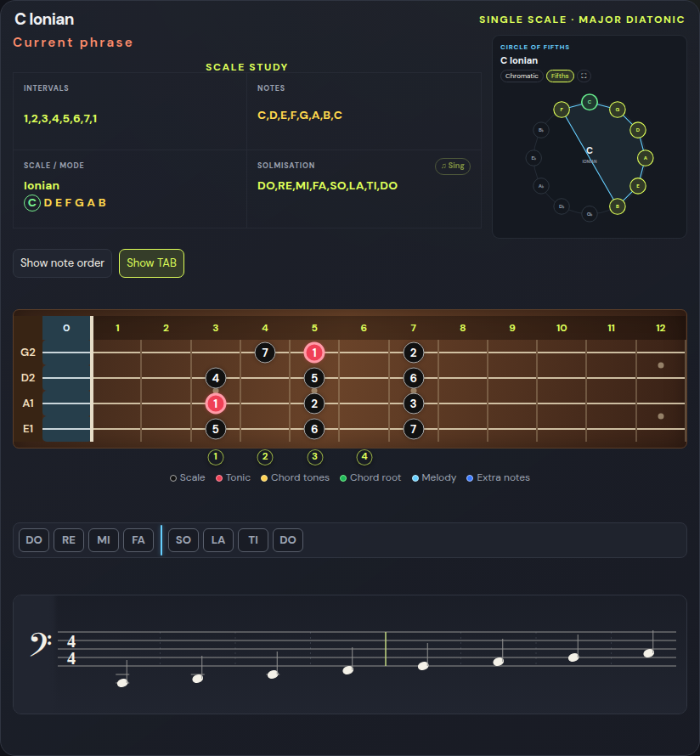Click the 6 marker on D2 string
This screenshot has height=756, width=700.
point(413,378)
